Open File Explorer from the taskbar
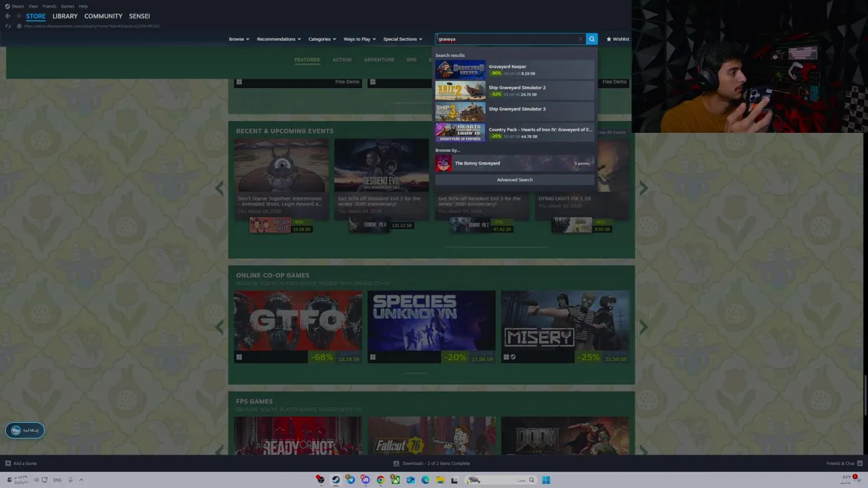This screenshot has width=868, height=488. [x=440, y=480]
